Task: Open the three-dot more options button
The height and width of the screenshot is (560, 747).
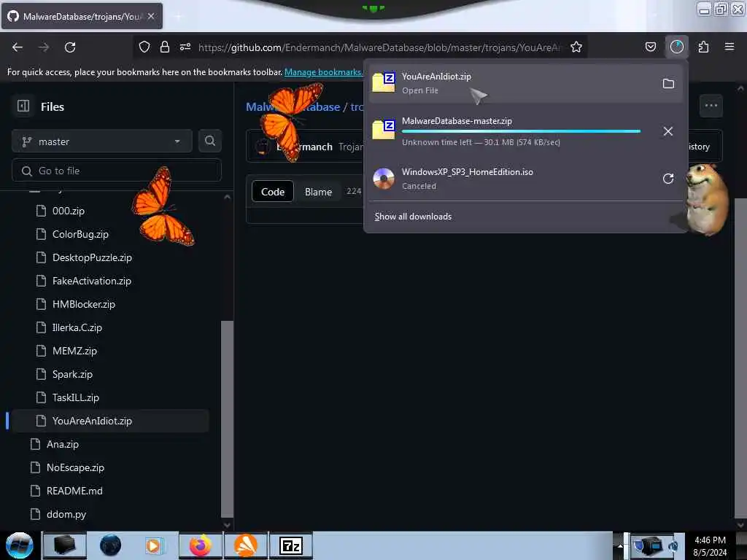Action: coord(711,105)
